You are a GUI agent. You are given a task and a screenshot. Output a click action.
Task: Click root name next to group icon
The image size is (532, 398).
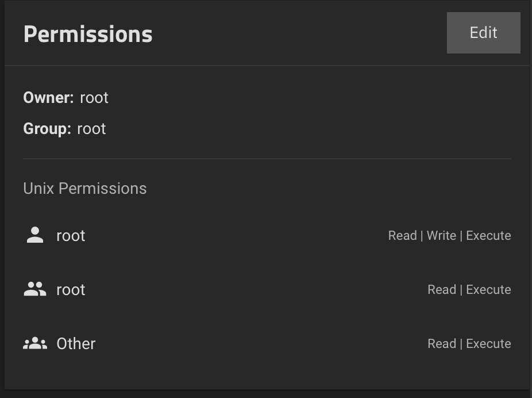coord(71,290)
